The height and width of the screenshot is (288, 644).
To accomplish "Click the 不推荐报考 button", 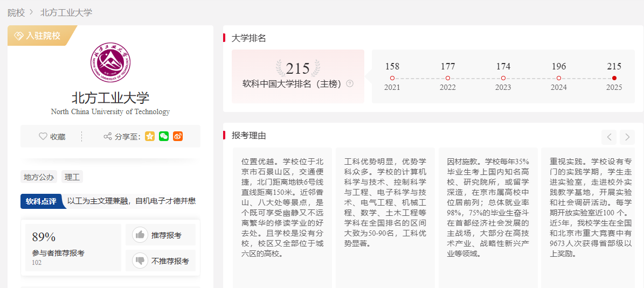I will point(161,260).
